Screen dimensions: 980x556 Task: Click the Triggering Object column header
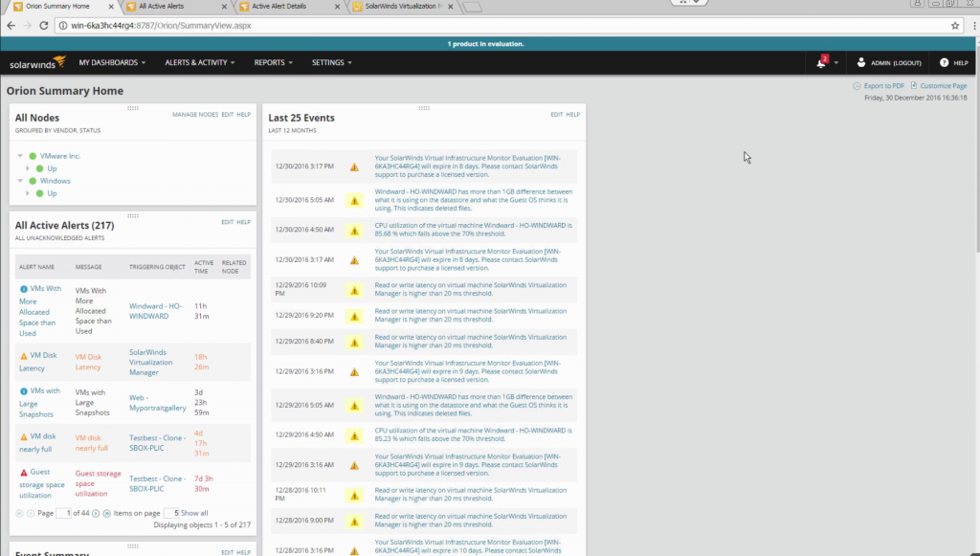158,267
